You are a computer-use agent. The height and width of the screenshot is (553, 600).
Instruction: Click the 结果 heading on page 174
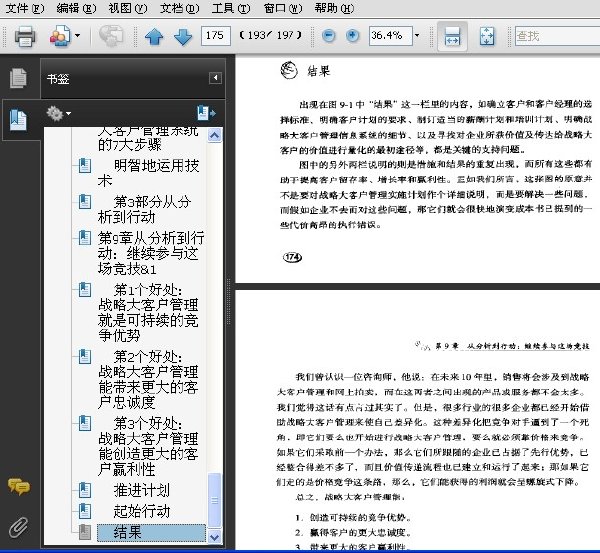coord(318,71)
